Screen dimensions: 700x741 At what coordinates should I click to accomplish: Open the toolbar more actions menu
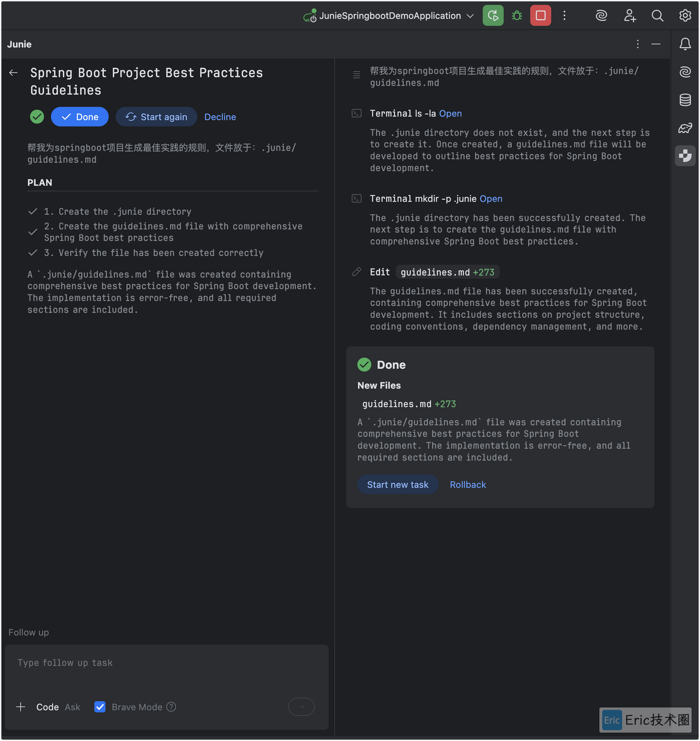pyautogui.click(x=564, y=15)
